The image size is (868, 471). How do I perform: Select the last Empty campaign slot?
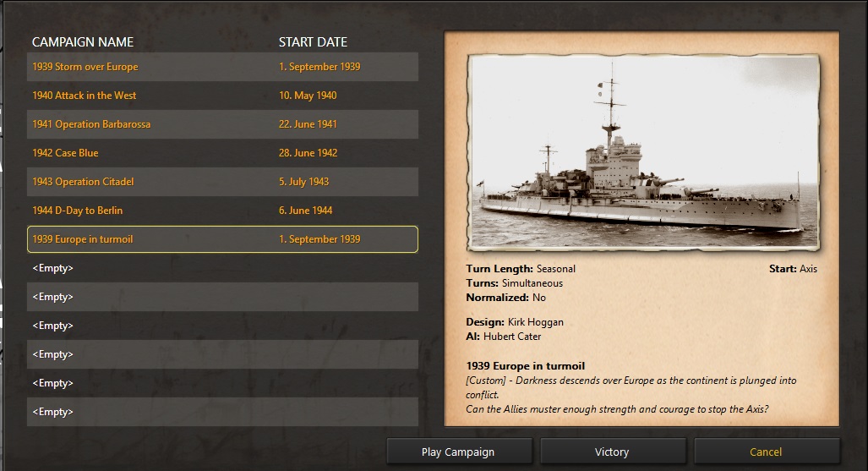[53, 412]
